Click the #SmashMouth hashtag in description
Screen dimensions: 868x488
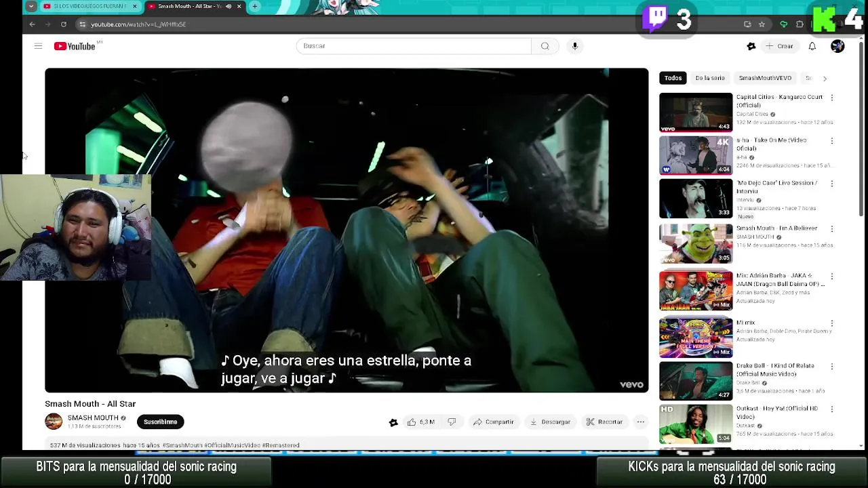tap(182, 445)
